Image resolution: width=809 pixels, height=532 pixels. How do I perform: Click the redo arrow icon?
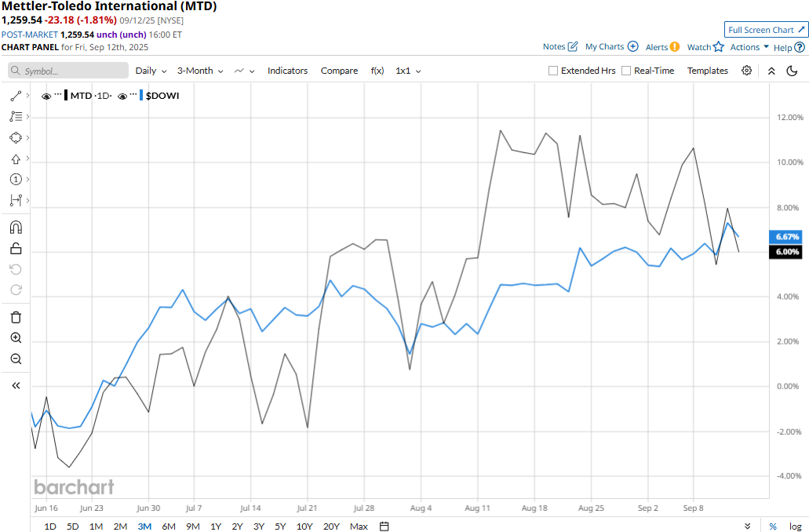(16, 290)
